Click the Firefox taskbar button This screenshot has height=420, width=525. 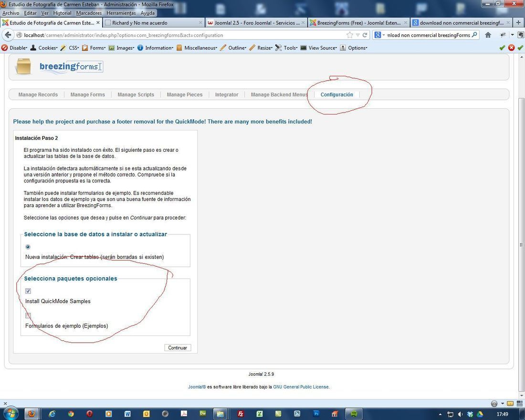[31, 414]
